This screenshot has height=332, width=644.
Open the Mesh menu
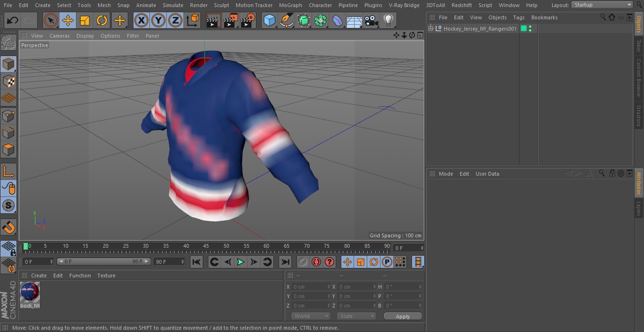104,5
